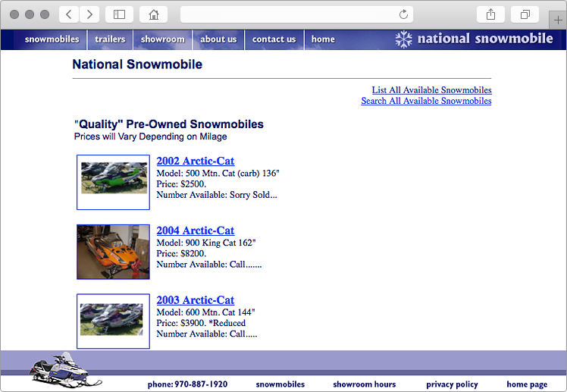This screenshot has height=392, width=567.
Task: Click Model: 900 King Cat 162" text
Action: [205, 243]
